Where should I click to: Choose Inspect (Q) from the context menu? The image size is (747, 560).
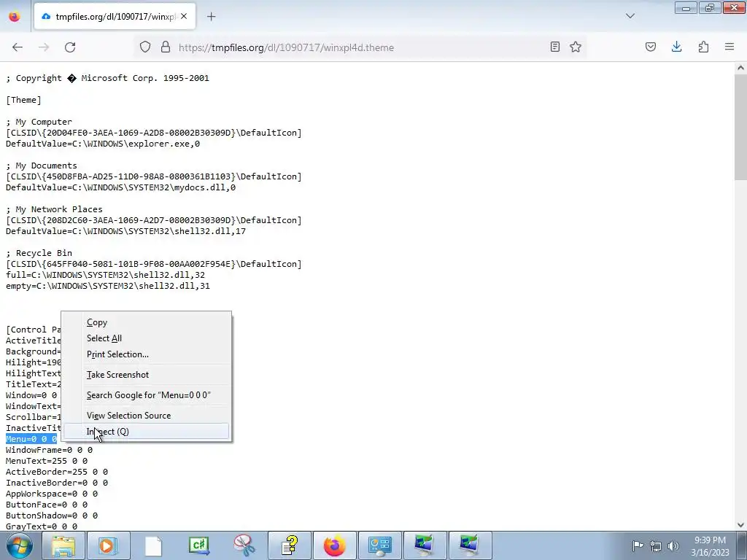(x=146, y=432)
